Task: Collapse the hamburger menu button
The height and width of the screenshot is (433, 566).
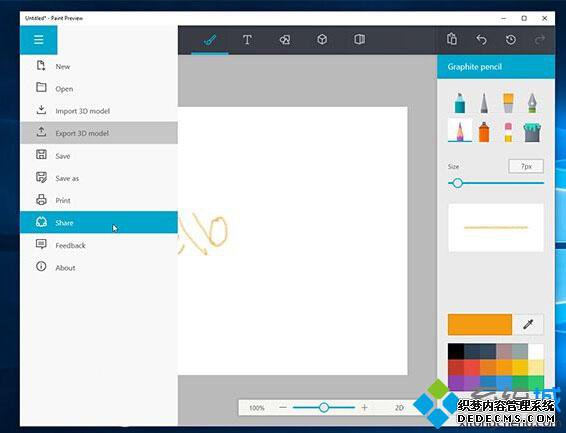Action: (39, 40)
